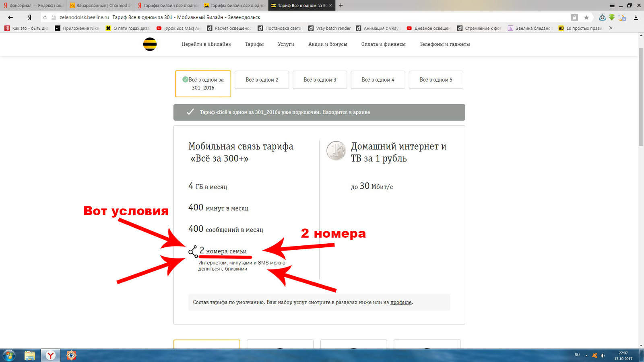Click the green download extension icon
The image size is (644, 362).
[x=612, y=17]
